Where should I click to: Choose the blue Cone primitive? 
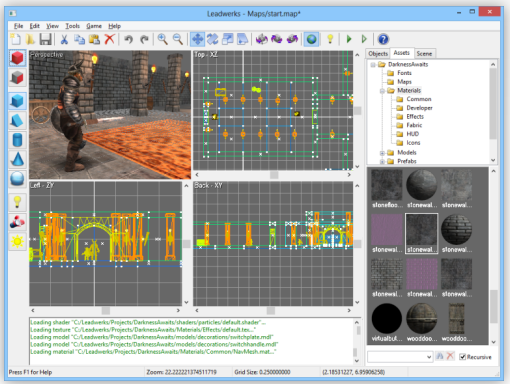pos(17,159)
